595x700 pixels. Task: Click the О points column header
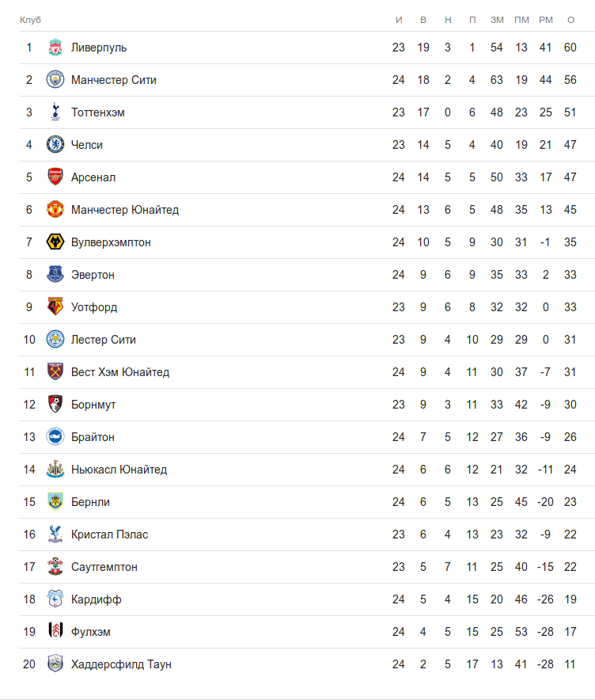(x=570, y=20)
